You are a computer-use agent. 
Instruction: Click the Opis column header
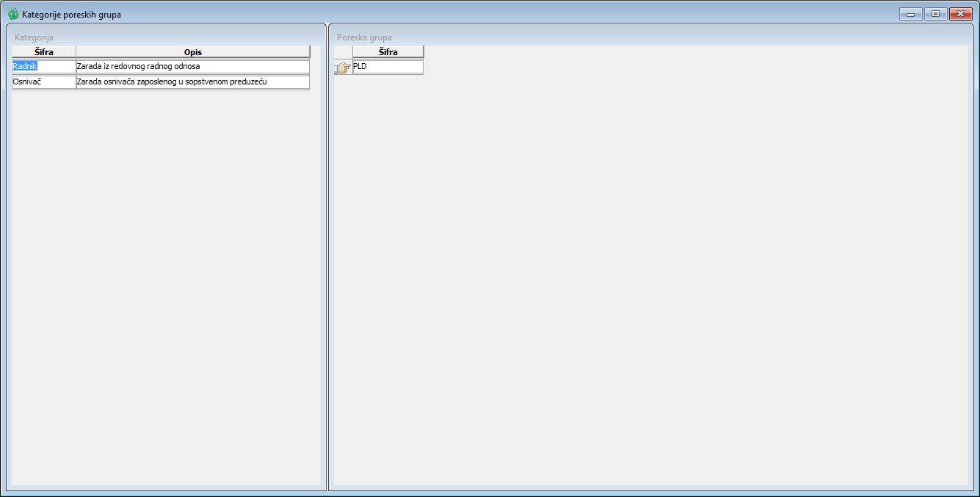click(192, 52)
